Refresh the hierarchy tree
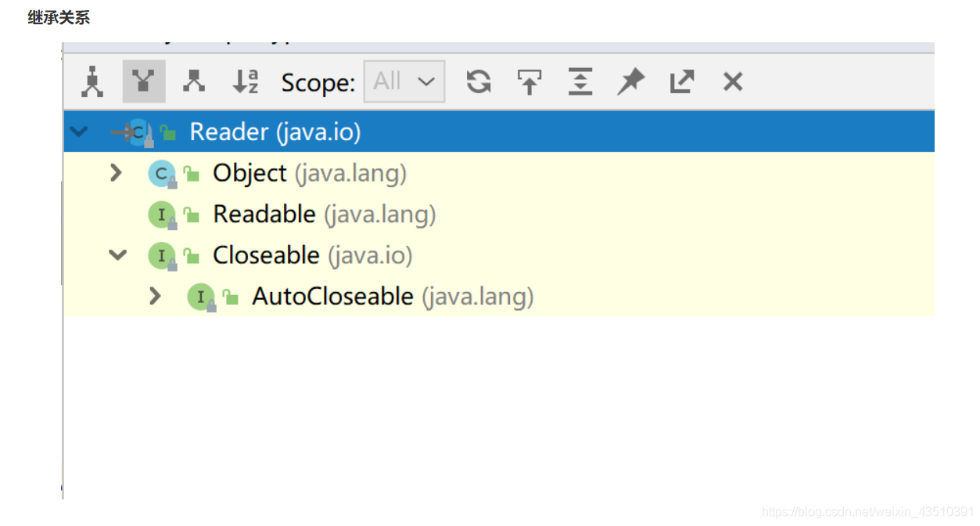 coord(479,81)
